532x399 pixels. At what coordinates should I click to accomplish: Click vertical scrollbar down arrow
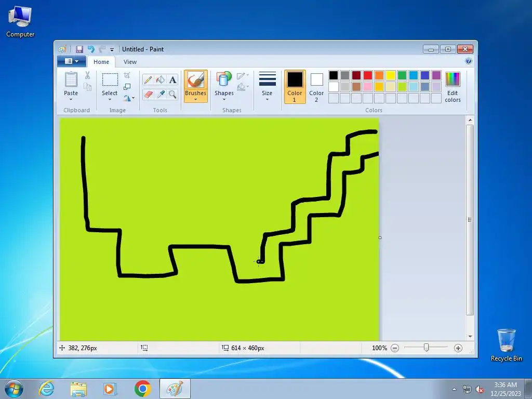(470, 336)
